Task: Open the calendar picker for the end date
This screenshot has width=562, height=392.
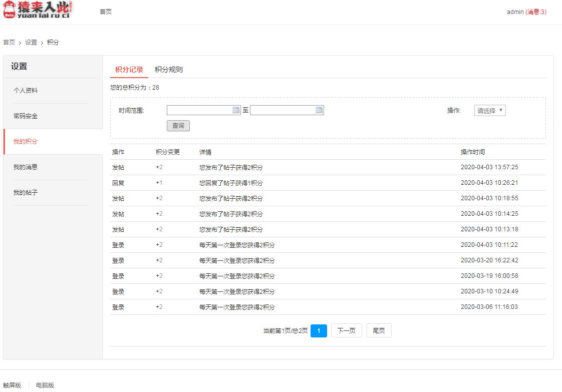Action: 319,110
